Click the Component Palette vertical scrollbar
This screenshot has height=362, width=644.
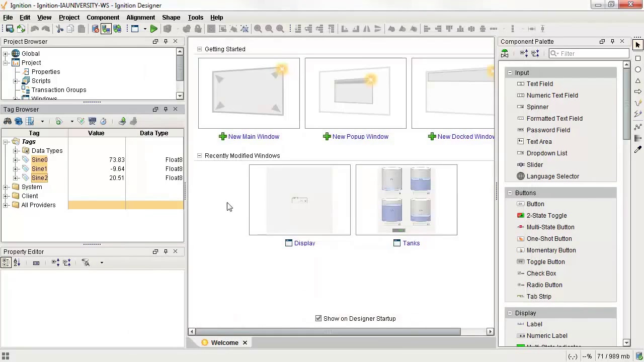coord(626,104)
